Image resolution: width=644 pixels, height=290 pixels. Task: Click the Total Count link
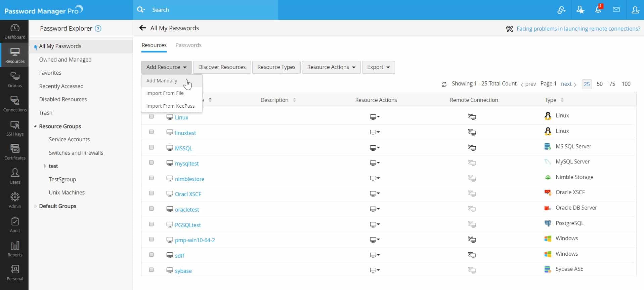tap(503, 83)
